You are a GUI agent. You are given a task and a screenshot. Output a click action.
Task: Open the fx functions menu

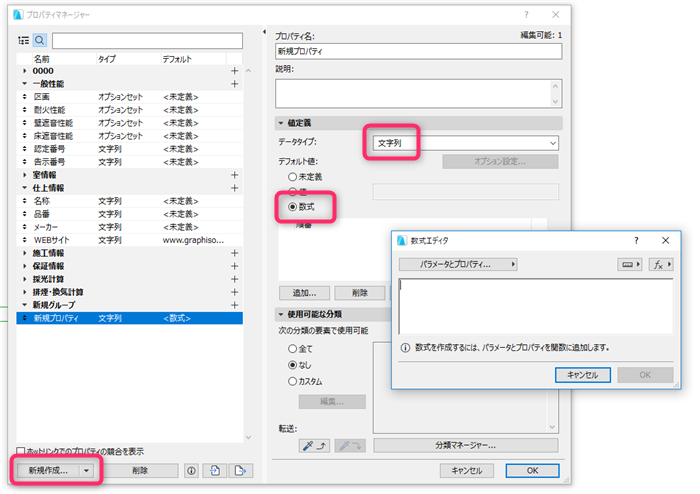click(661, 265)
